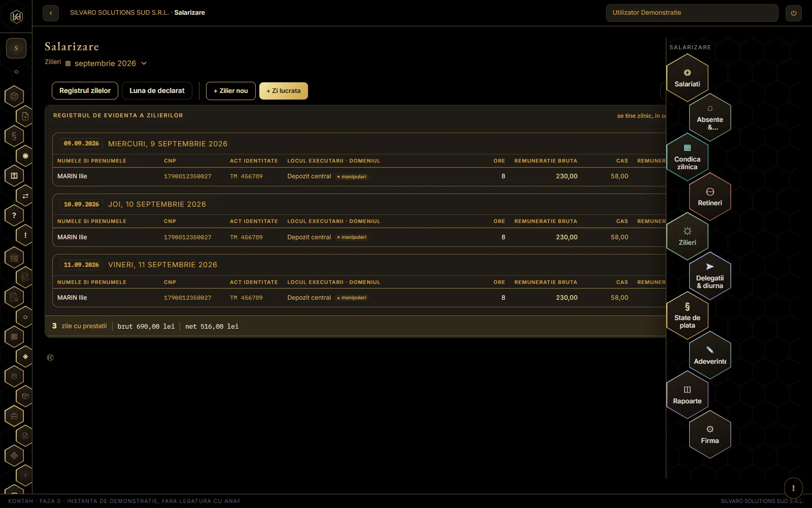
Task: Open the Salariati hexagon tile
Action: coord(687,78)
